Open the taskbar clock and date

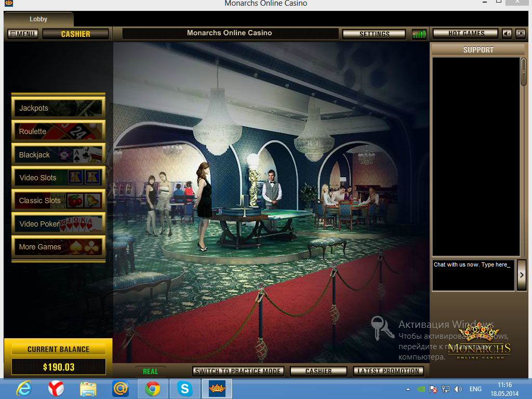point(504,389)
